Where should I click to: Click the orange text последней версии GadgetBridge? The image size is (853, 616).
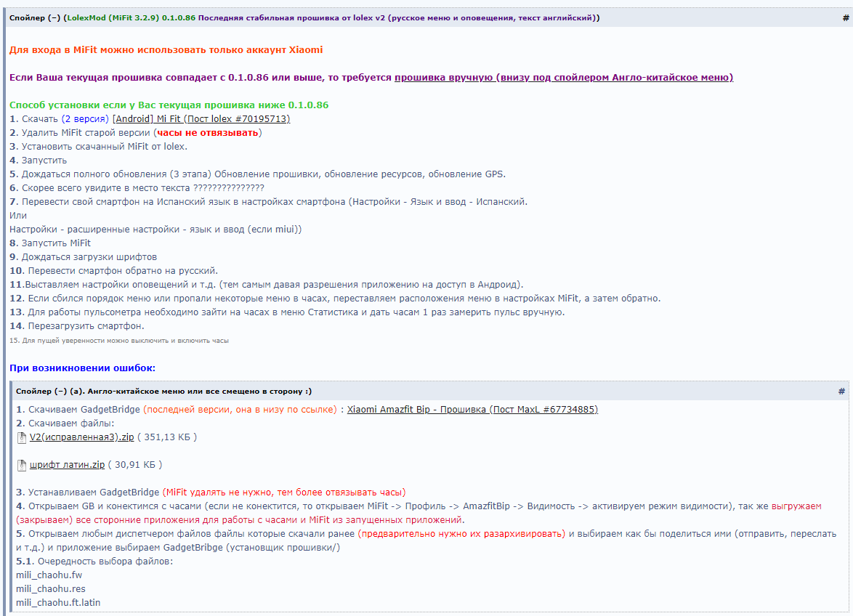tap(240, 410)
